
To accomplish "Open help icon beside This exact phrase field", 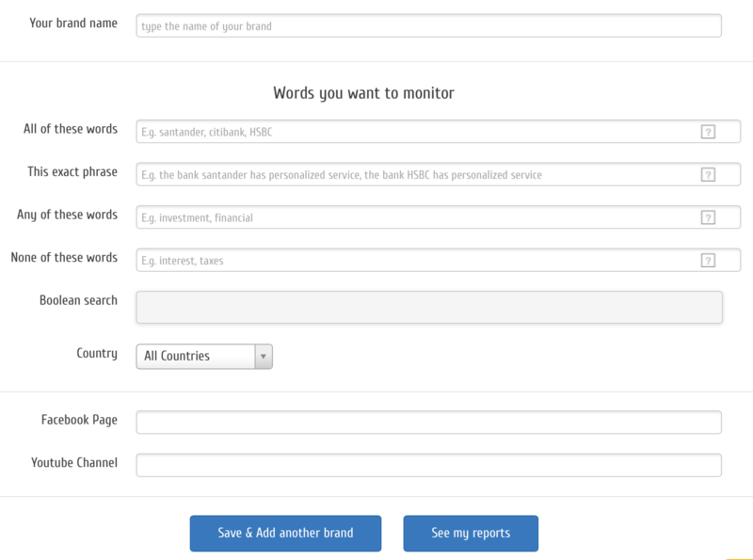I will (708, 174).
